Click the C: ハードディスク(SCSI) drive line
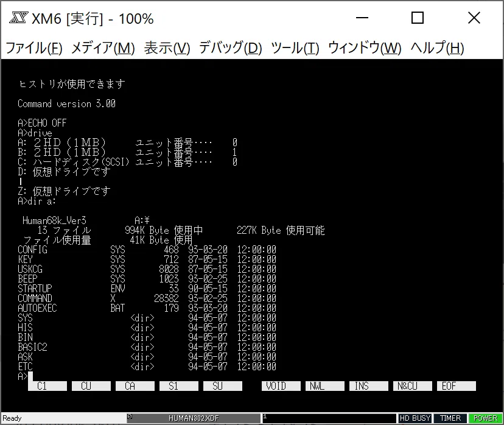 pyautogui.click(x=128, y=162)
